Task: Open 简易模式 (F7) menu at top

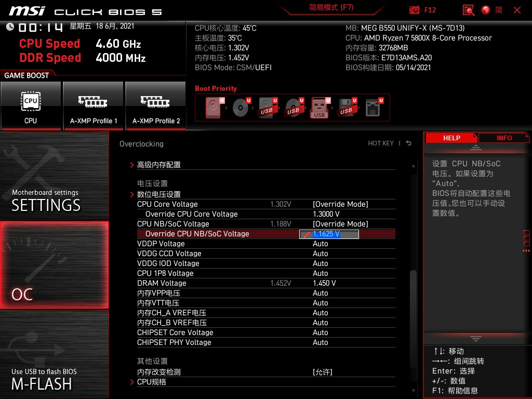Action: tap(331, 8)
